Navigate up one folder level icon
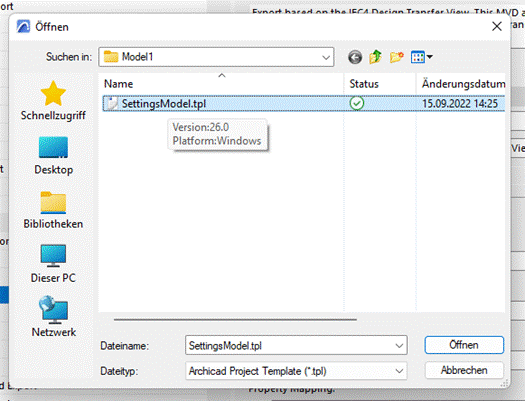This screenshot has width=525, height=401. click(375, 57)
